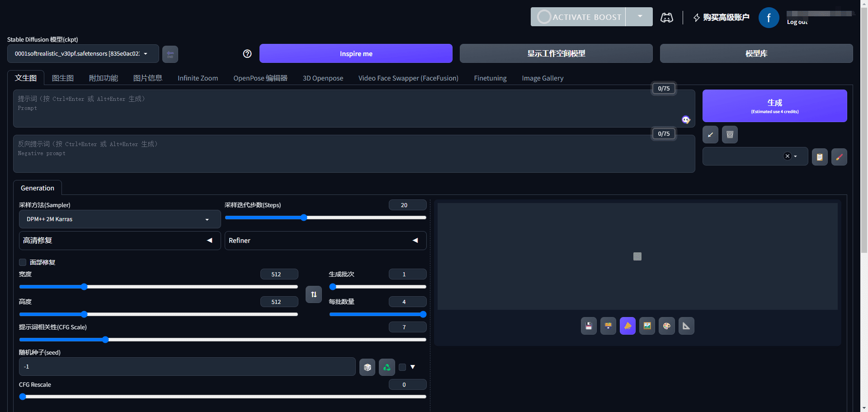Click the green recycle seed icon

coord(387,367)
